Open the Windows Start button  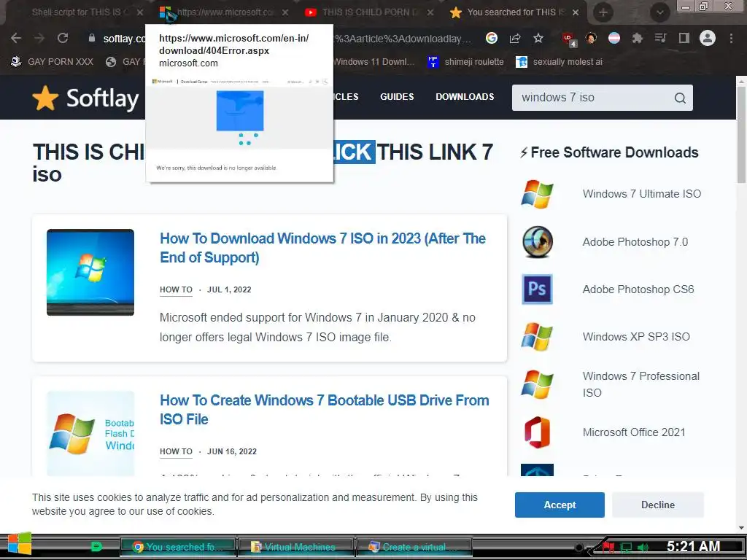click(20, 544)
